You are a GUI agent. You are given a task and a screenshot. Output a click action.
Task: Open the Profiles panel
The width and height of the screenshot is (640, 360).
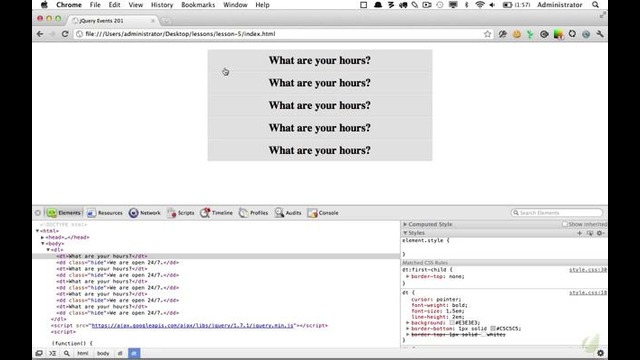coord(253,213)
